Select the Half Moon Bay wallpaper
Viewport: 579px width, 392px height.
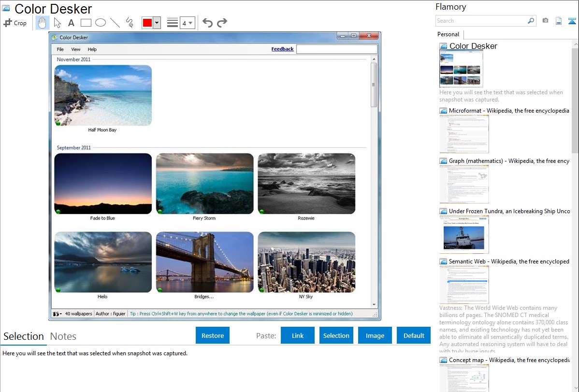[103, 95]
